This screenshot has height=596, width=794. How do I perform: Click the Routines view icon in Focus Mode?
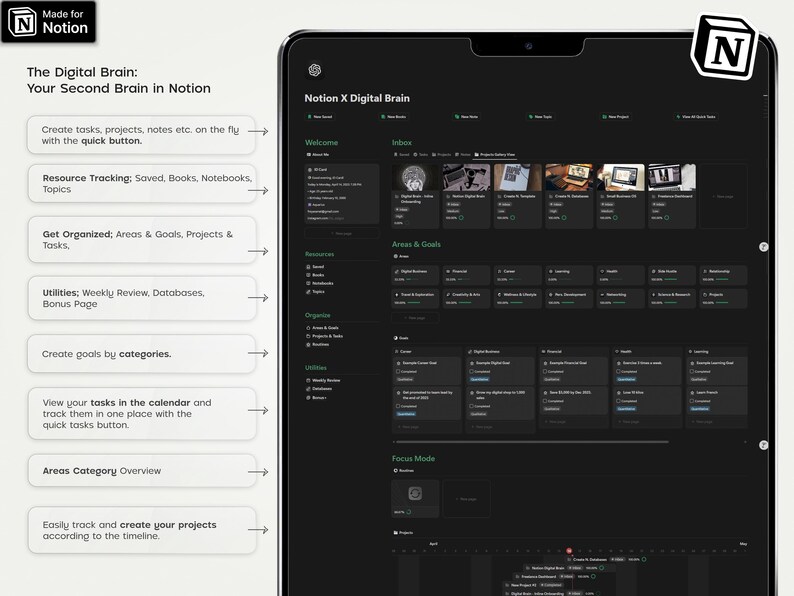395,470
